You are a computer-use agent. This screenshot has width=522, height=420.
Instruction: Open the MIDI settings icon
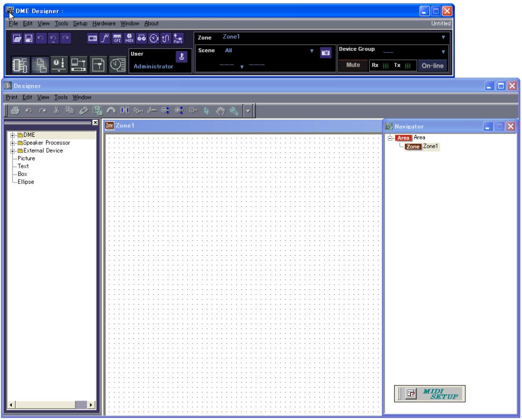[129, 38]
